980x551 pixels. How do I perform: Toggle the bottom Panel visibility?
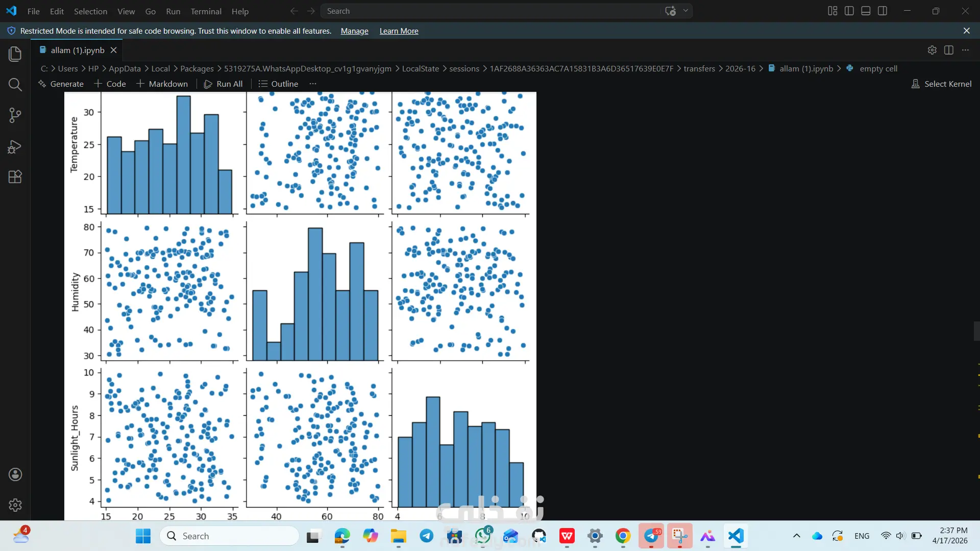coord(866,11)
